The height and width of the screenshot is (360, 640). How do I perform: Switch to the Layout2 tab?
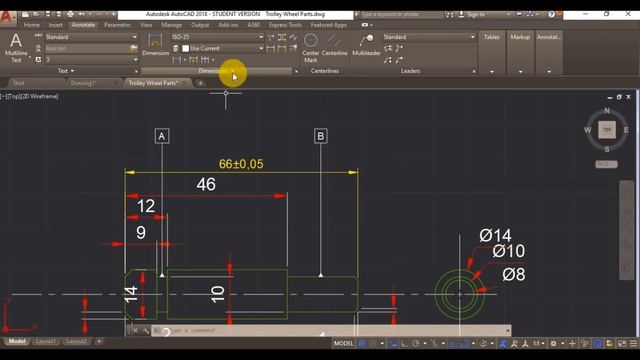pyautogui.click(x=76, y=341)
